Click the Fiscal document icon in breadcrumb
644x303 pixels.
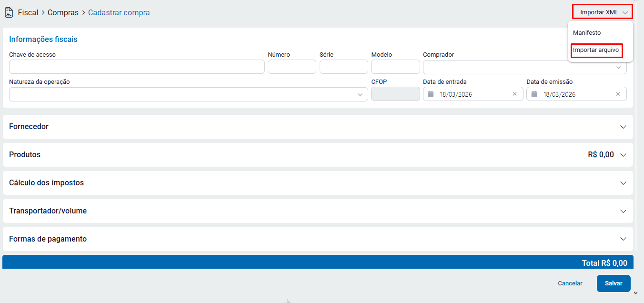(x=9, y=12)
